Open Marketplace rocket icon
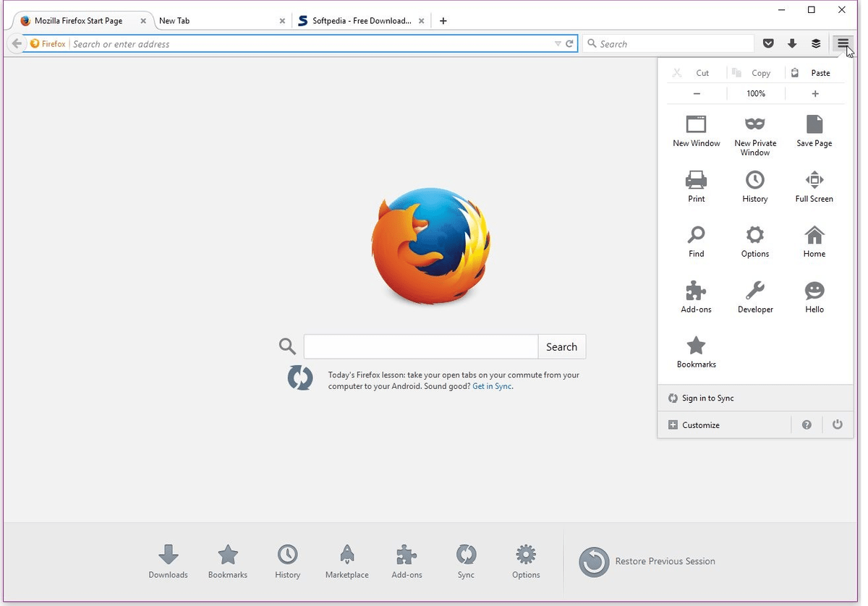Image resolution: width=868 pixels, height=606 pixels. point(346,562)
